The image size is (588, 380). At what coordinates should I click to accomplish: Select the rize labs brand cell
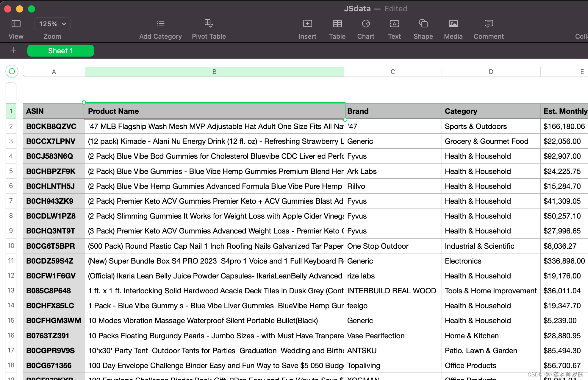pyautogui.click(x=393, y=276)
